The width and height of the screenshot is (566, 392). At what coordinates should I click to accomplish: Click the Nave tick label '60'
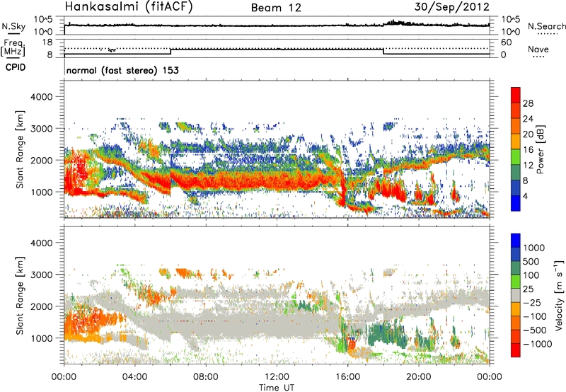[x=506, y=42]
